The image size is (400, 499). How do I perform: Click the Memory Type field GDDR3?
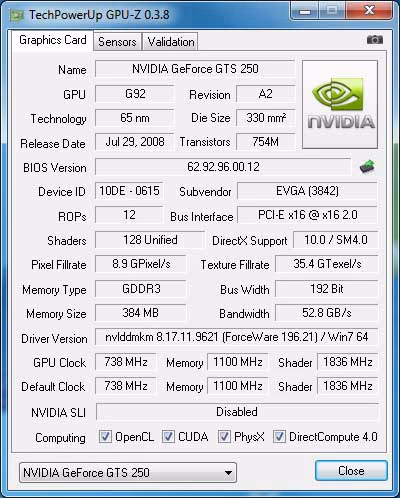click(141, 289)
